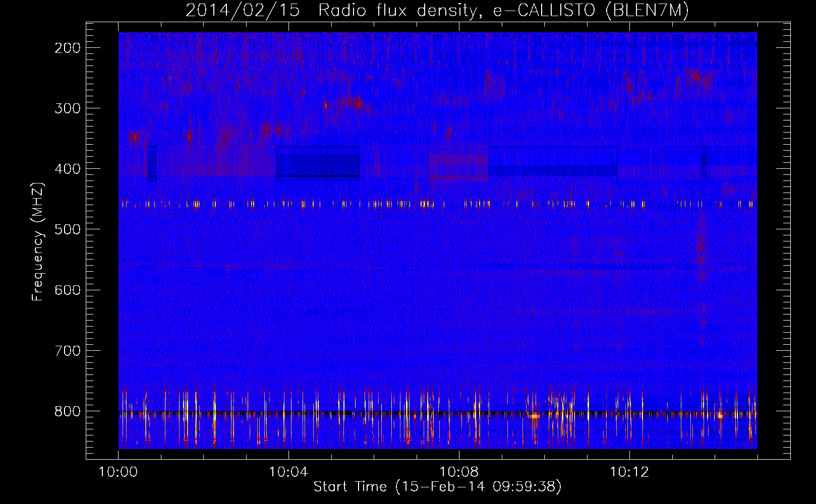Click the 10:12 time tick label

629,472
